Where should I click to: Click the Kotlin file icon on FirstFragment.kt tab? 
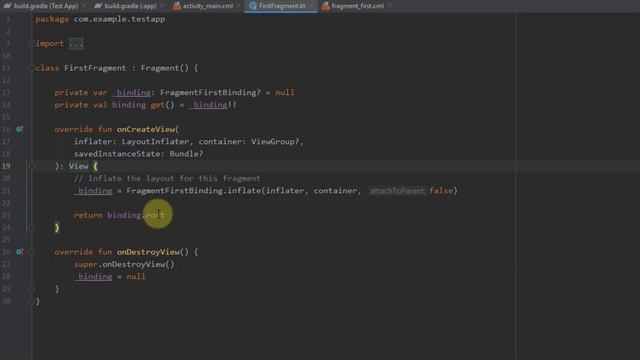(253, 6)
